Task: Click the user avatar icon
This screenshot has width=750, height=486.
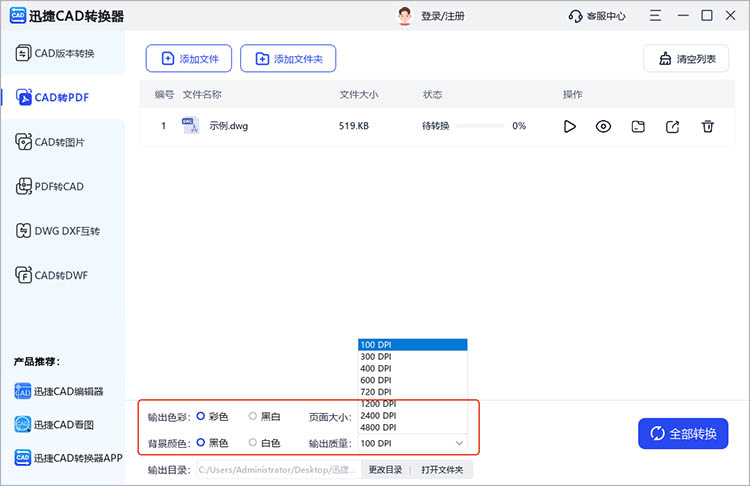Action: click(x=405, y=16)
